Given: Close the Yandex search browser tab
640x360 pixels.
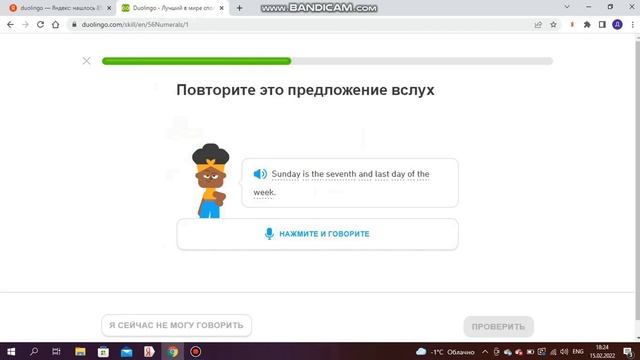Looking at the screenshot, I should [x=109, y=8].
